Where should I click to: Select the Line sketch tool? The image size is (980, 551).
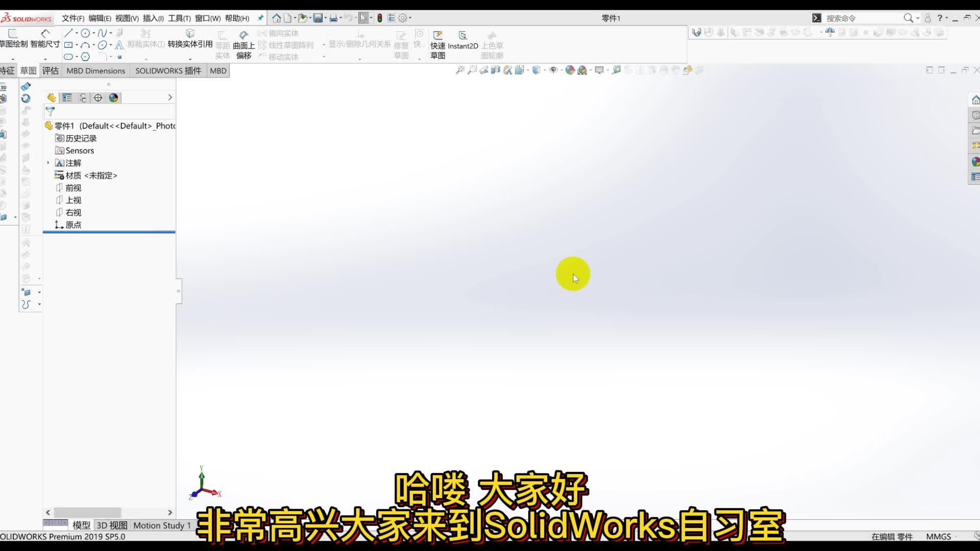pos(68,33)
